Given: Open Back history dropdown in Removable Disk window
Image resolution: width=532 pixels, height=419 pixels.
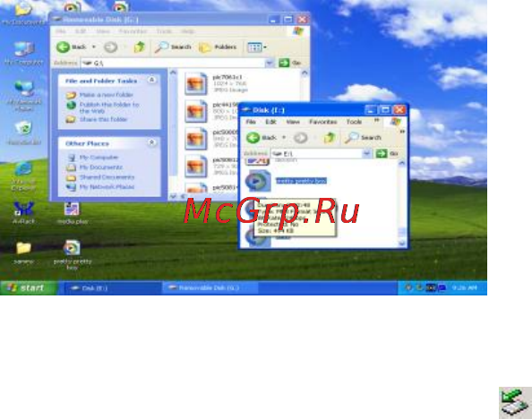Looking at the screenshot, I should 94,47.
